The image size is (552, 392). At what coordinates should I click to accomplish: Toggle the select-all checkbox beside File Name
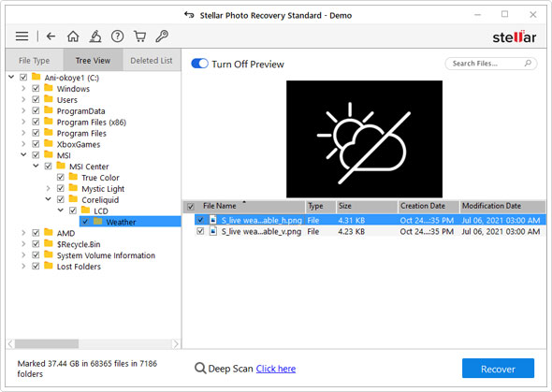pyautogui.click(x=191, y=207)
